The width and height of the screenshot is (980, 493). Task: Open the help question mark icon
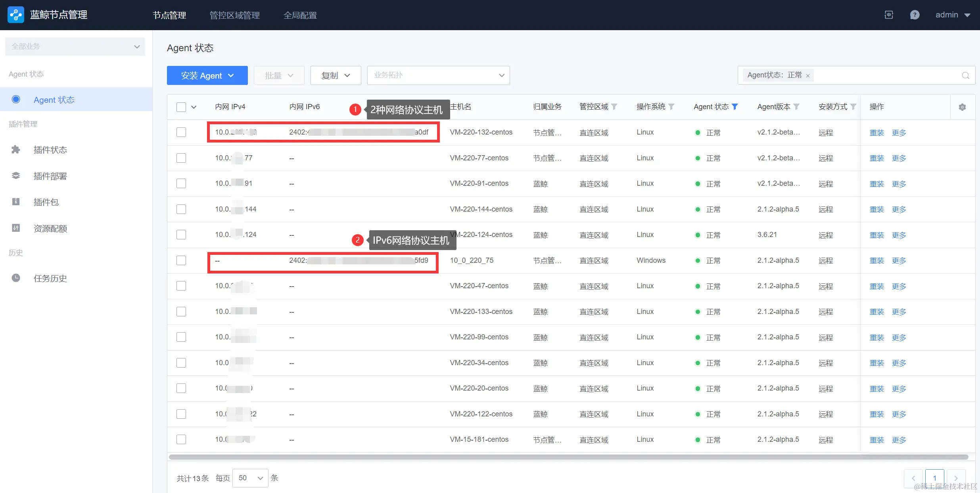click(x=915, y=15)
